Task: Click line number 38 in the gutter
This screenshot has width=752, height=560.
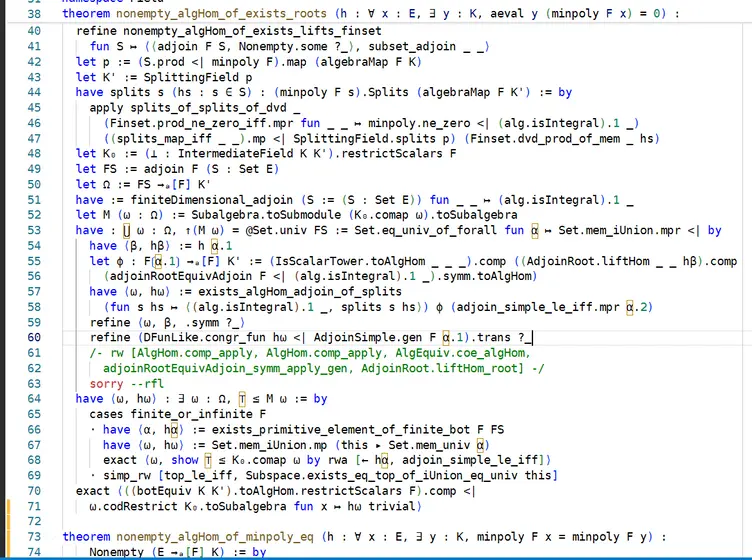Action: click(x=34, y=13)
